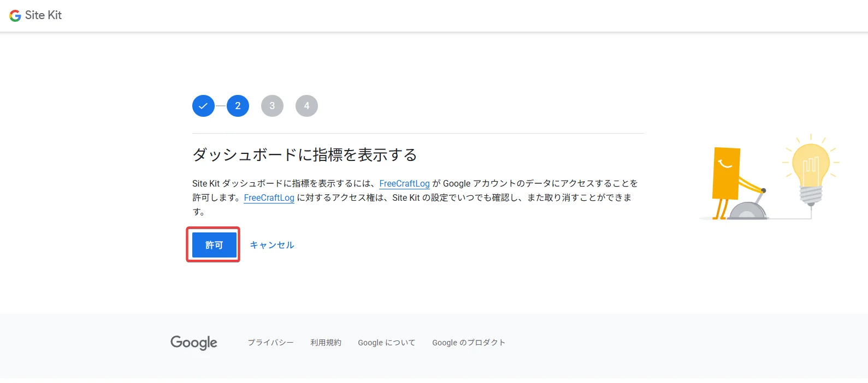This screenshot has width=868, height=383.
Task: Click the heading ダッシュボードに指標を表示する
Action: [305, 155]
